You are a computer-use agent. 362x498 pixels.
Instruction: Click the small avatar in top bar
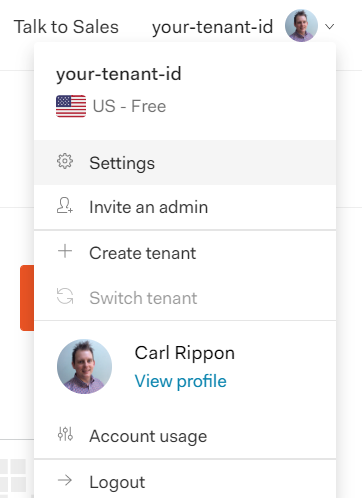pyautogui.click(x=301, y=26)
